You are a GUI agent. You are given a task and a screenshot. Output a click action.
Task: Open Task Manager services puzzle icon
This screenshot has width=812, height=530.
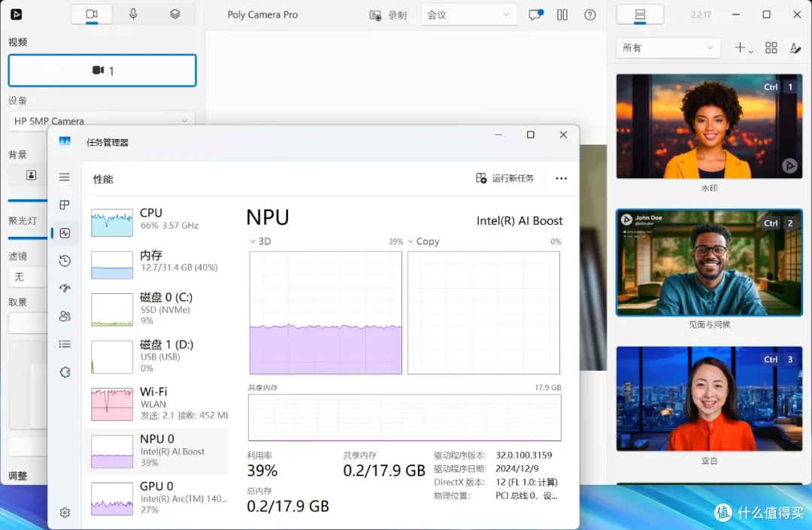click(65, 372)
